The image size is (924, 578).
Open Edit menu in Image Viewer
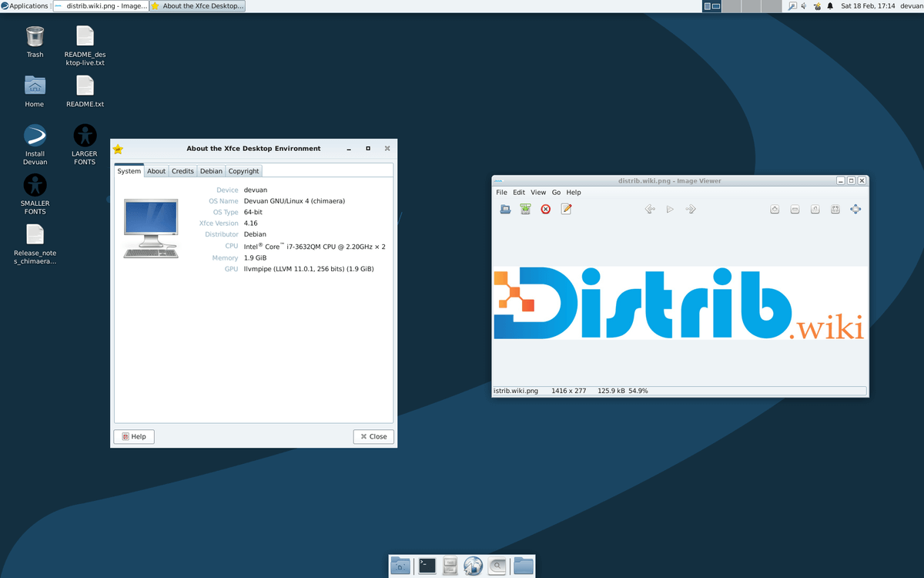[x=519, y=193]
